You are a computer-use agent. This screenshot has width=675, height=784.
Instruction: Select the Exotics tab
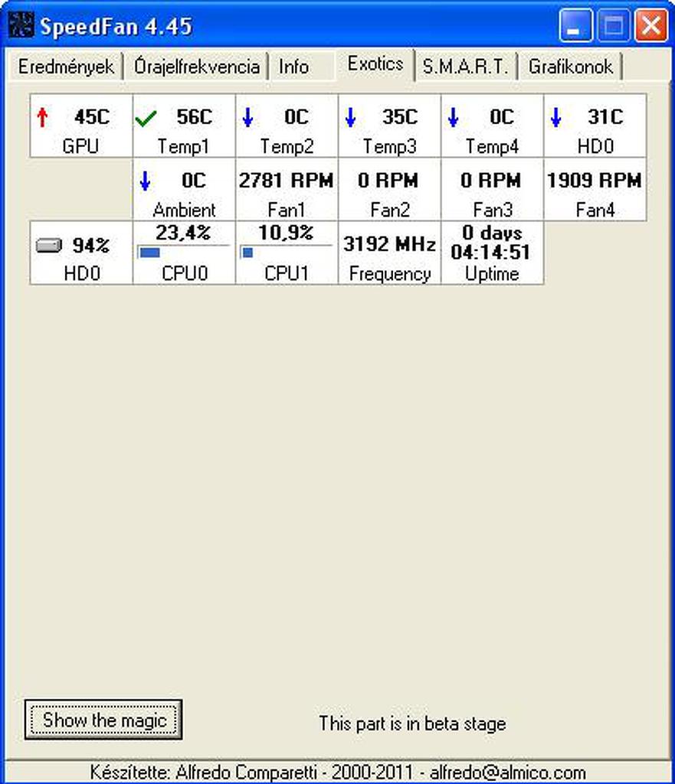(x=375, y=64)
